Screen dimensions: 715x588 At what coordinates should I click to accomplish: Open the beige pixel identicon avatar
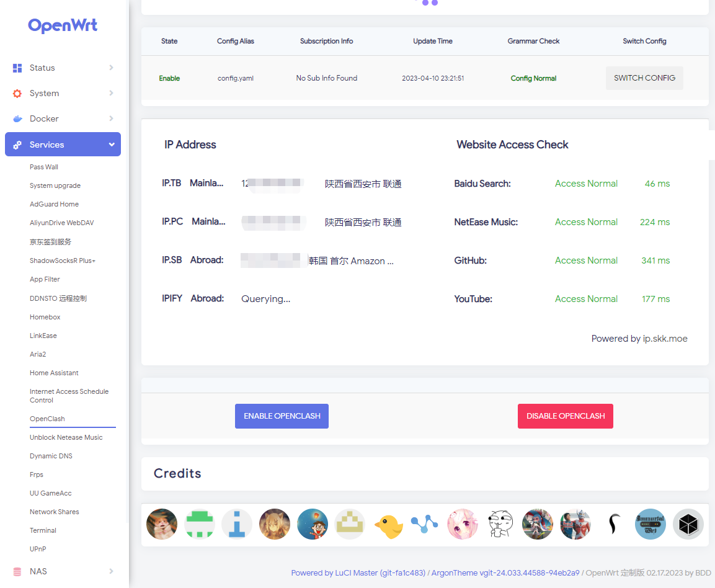point(350,524)
